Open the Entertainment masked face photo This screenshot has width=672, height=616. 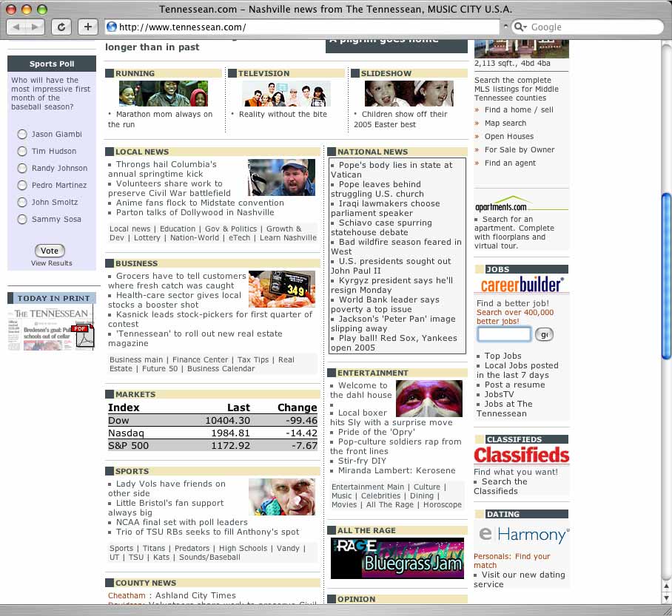click(x=429, y=399)
